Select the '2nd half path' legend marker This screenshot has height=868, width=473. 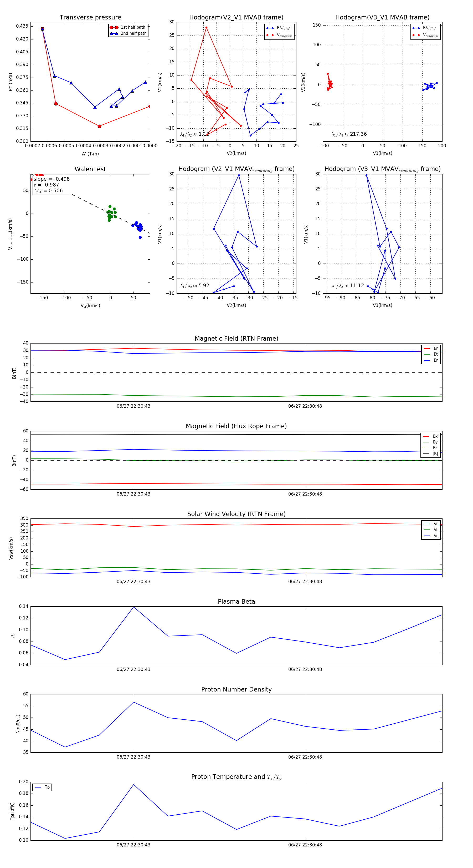[114, 33]
